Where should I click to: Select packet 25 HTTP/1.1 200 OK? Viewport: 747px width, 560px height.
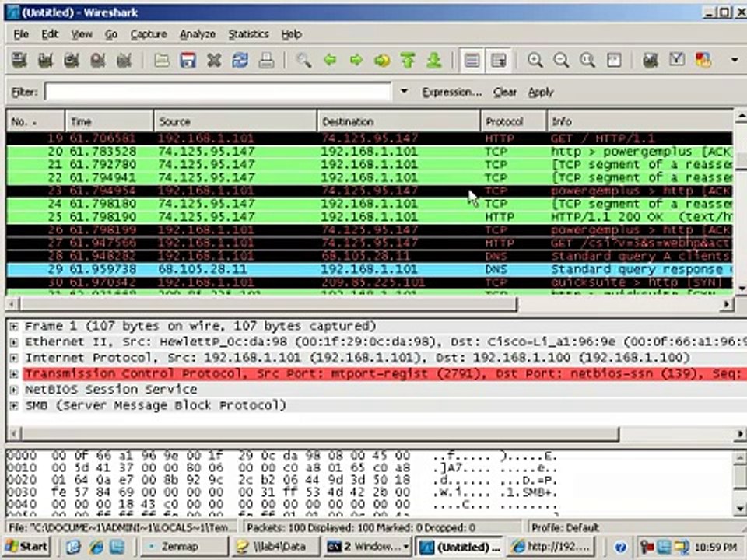point(369,217)
